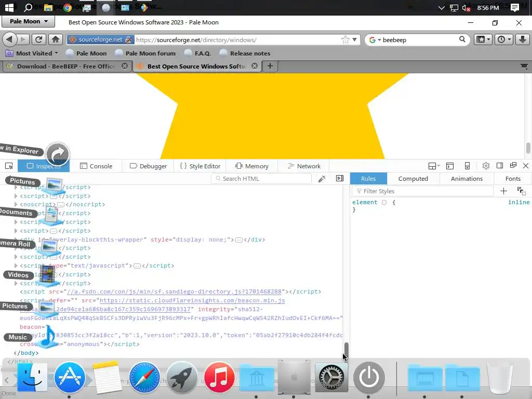Viewport: 532px width, 399px height.
Task: Pick an element from the page
Action: [9, 166]
